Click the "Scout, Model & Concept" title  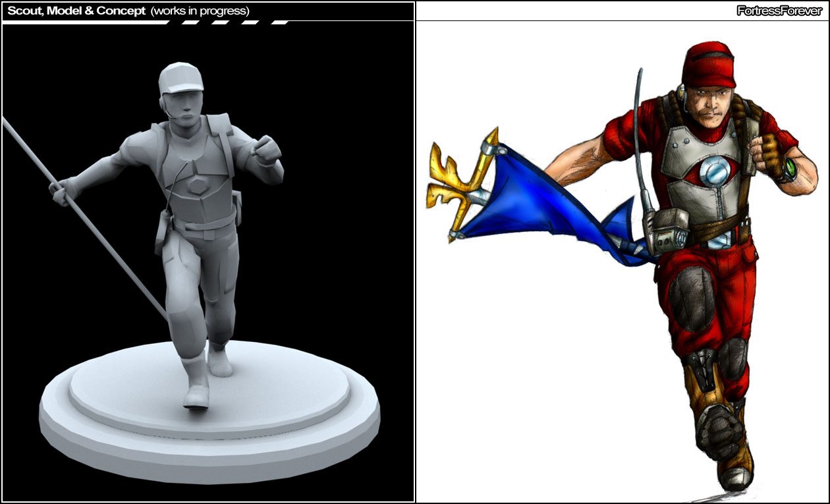(76, 11)
